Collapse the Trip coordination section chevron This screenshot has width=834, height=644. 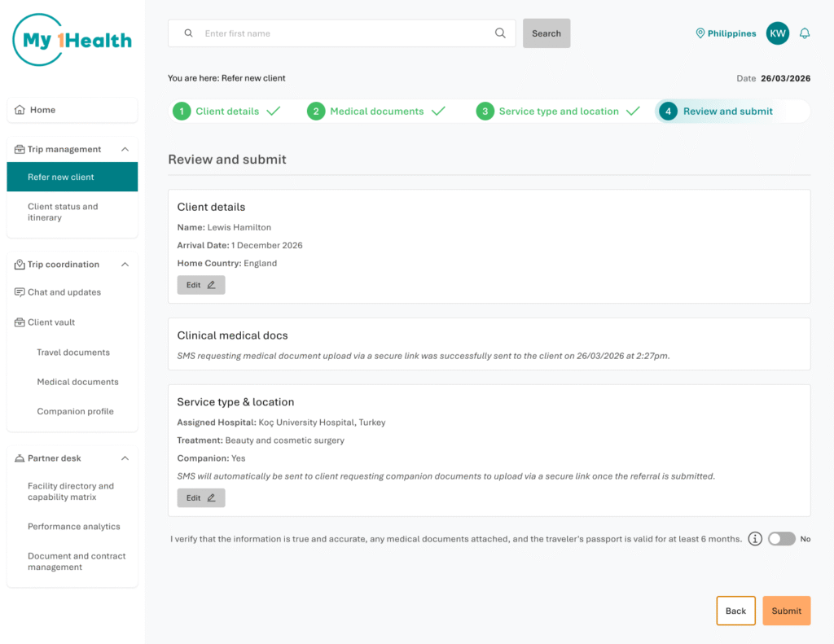pos(125,265)
